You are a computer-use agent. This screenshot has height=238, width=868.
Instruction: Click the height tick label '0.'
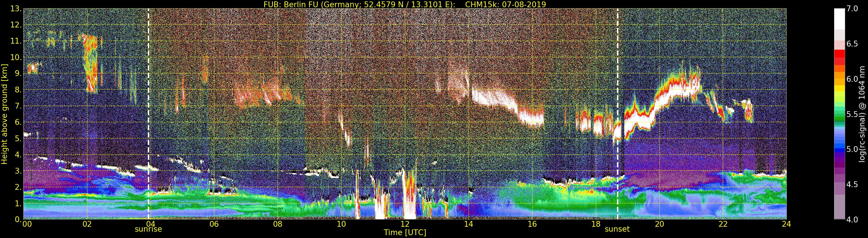point(18,219)
